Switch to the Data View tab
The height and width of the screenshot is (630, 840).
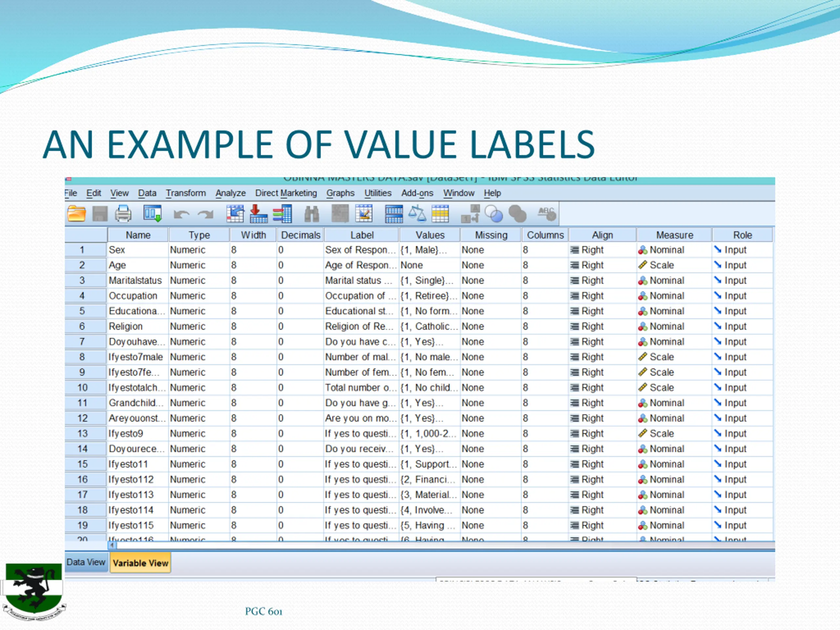tap(86, 562)
